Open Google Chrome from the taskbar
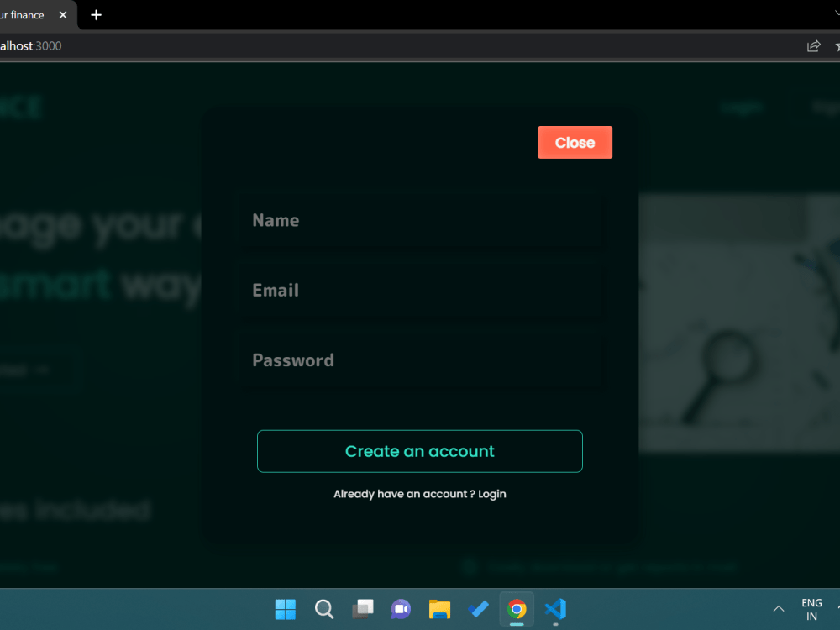 pyautogui.click(x=517, y=609)
